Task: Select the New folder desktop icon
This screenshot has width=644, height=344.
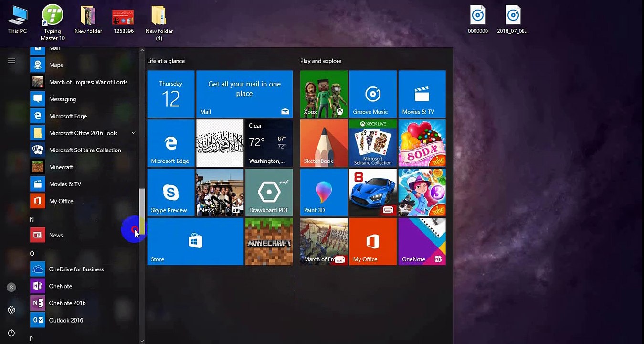Action: click(88, 20)
